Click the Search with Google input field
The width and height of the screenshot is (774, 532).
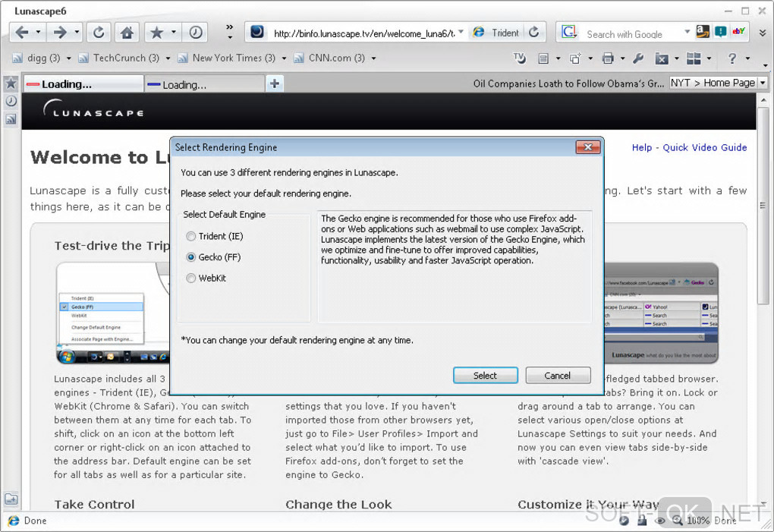[x=632, y=34]
